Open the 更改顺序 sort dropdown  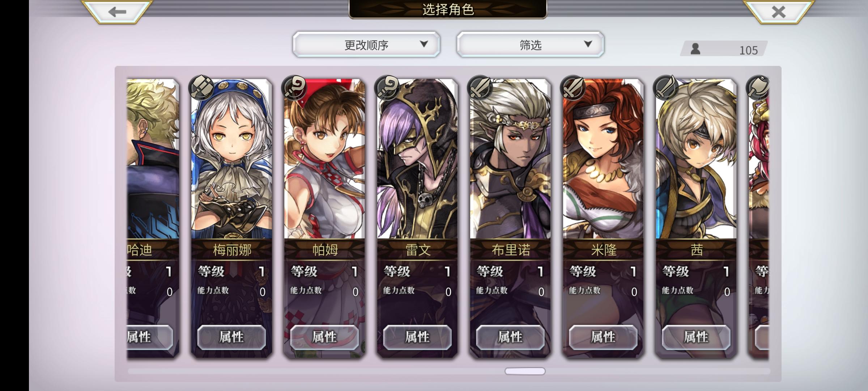point(366,45)
